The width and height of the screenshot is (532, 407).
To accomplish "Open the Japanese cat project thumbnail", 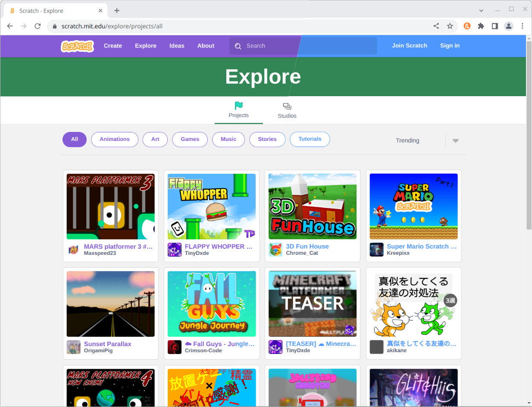I will (x=413, y=304).
